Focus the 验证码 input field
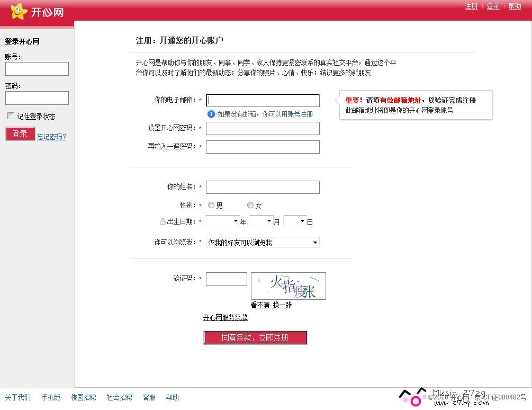The width and height of the screenshot is (532, 410). click(227, 279)
